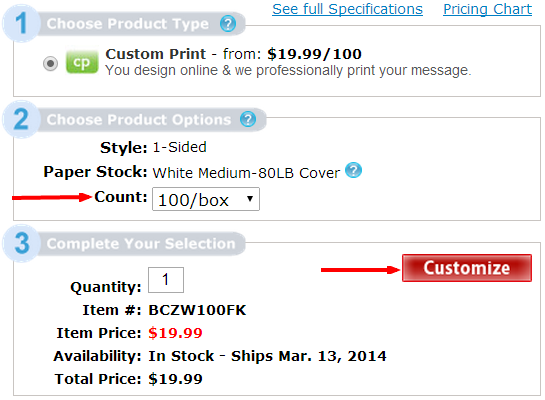
Task: Open the Paper Stock help icon
Action: (x=353, y=170)
